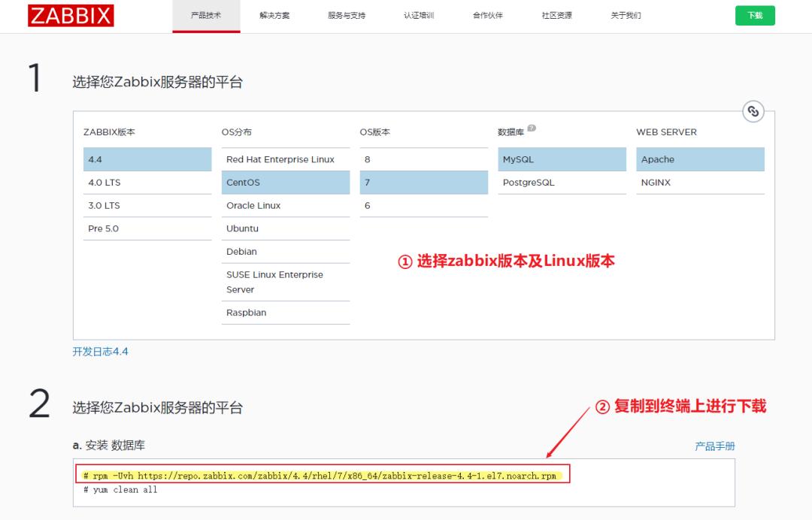
Task: Open the database help question mark icon
Action: pyautogui.click(x=532, y=128)
